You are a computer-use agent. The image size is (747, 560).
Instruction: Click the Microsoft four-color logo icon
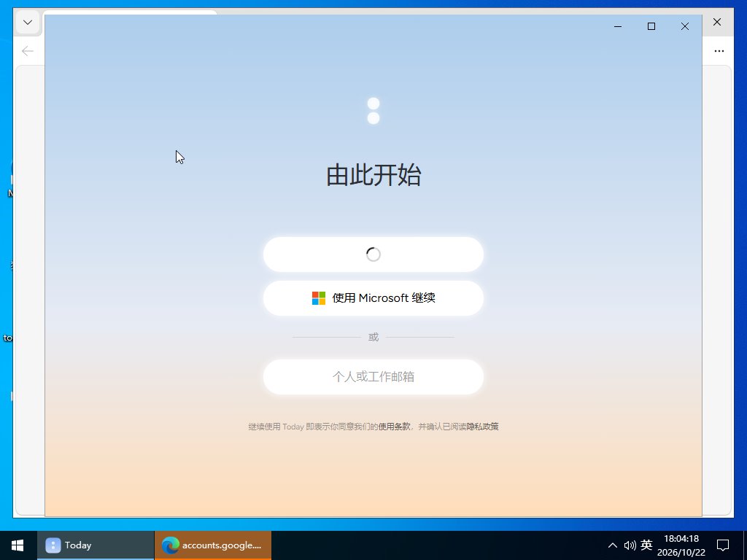318,298
